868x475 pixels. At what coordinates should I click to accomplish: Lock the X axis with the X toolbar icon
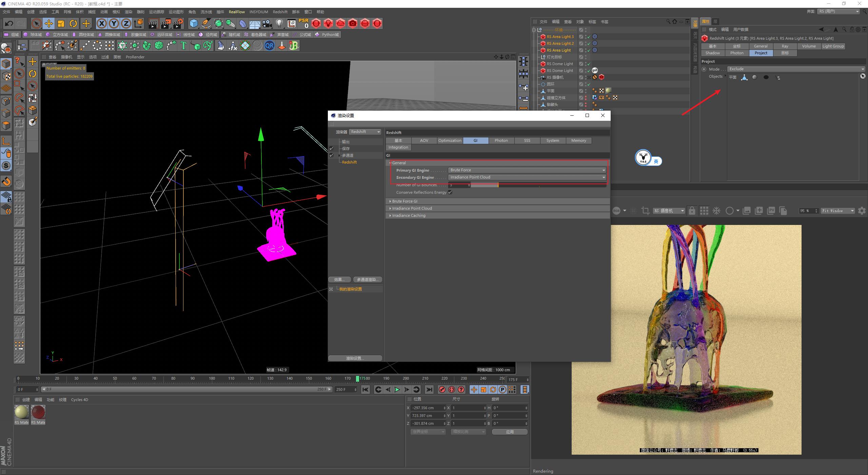click(102, 23)
